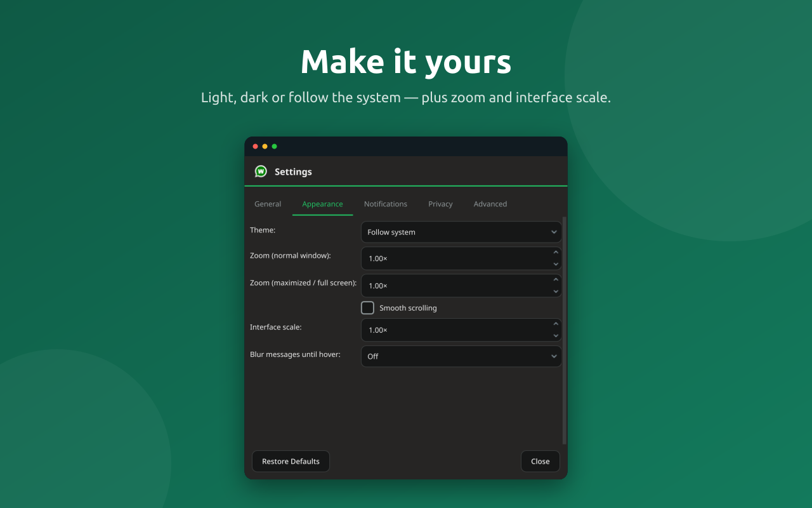Click the red window close dot
This screenshot has height=508, width=812.
coord(256,146)
